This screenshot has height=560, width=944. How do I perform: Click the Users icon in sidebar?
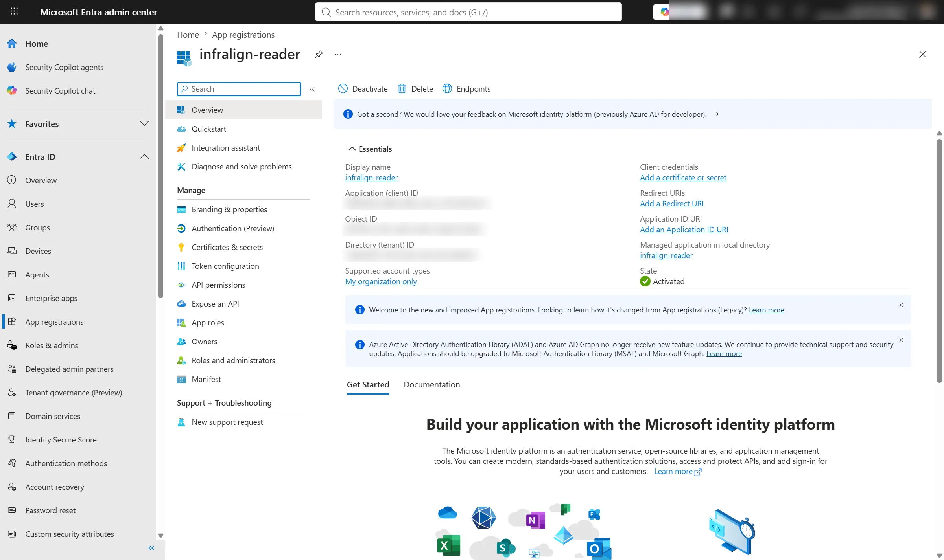pyautogui.click(x=12, y=204)
